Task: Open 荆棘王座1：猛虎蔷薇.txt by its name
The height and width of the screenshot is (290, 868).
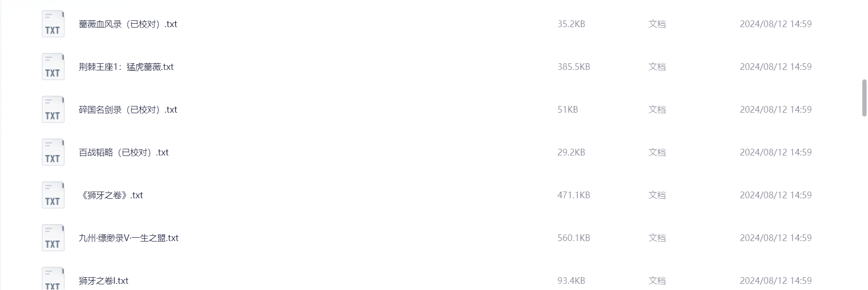Action: (126, 67)
